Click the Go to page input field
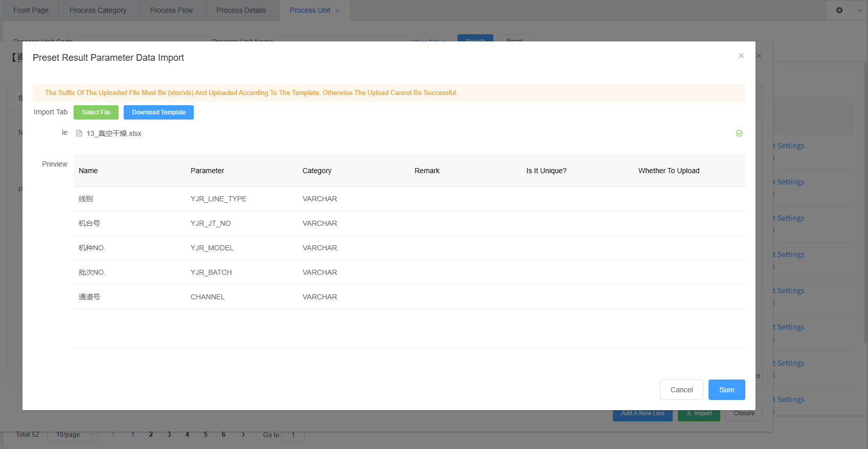 click(x=293, y=435)
